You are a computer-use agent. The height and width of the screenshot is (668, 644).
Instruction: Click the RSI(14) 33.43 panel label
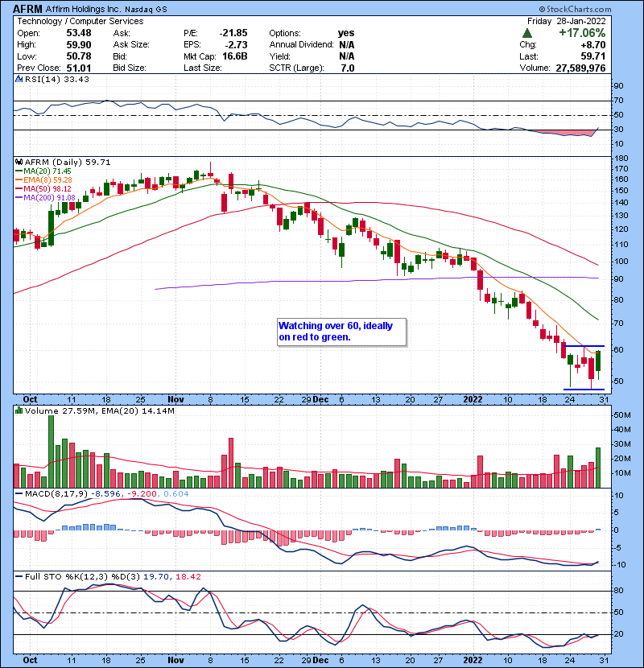click(56, 79)
